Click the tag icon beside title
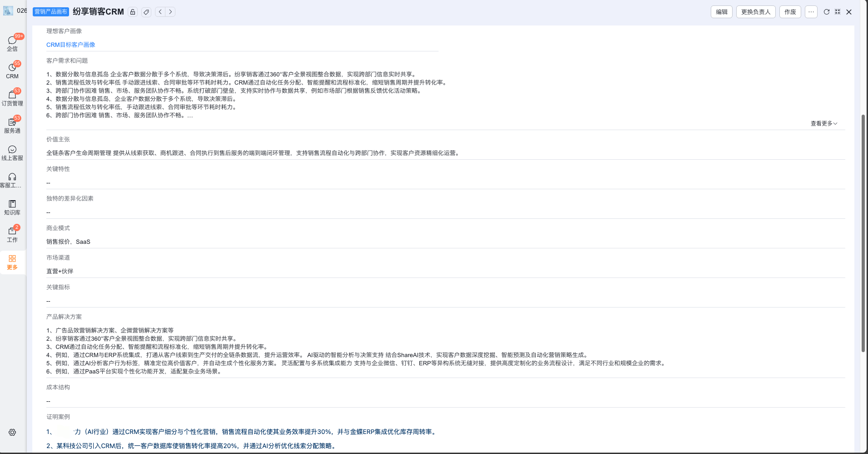Image resolution: width=868 pixels, height=454 pixels. point(146,12)
